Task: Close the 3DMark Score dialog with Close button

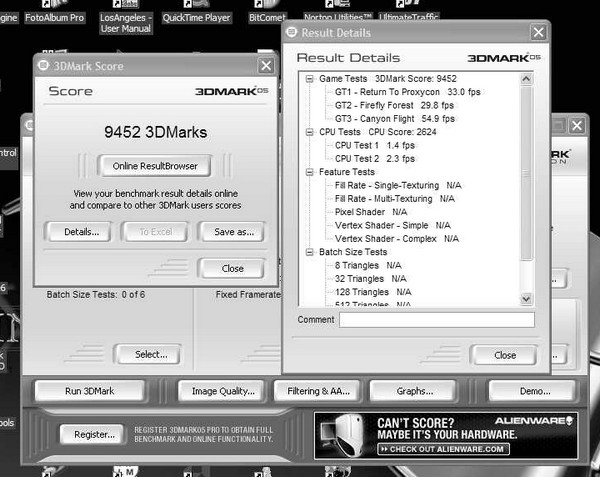Action: pos(232,269)
